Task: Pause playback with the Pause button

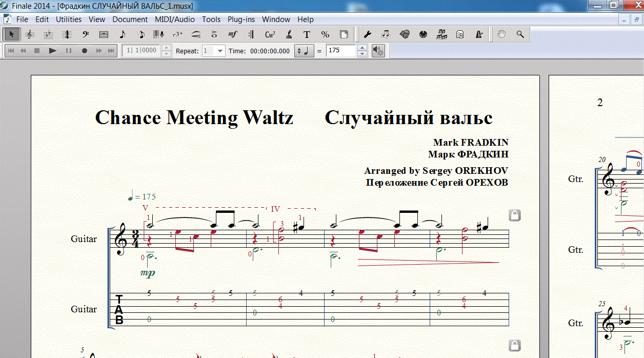Action: coord(68,51)
